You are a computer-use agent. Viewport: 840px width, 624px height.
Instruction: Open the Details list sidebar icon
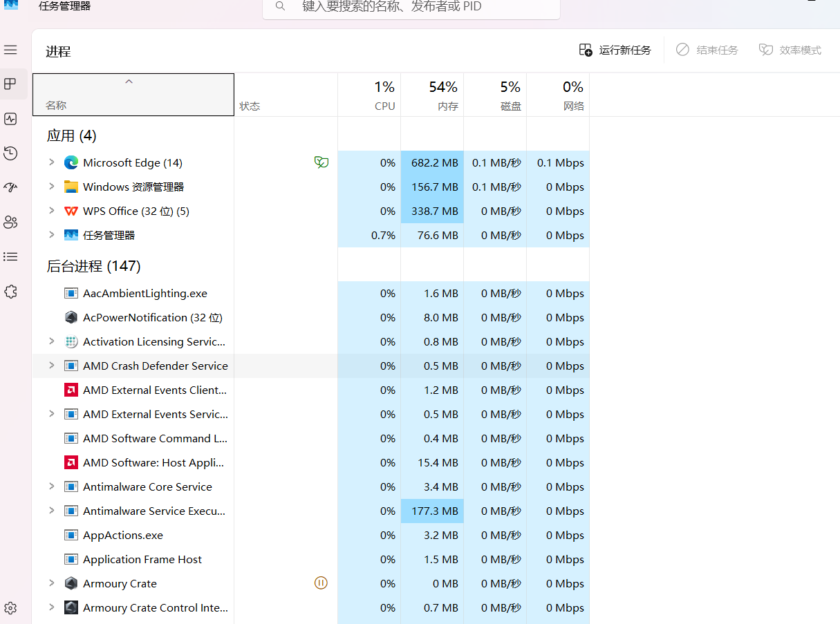point(10,256)
